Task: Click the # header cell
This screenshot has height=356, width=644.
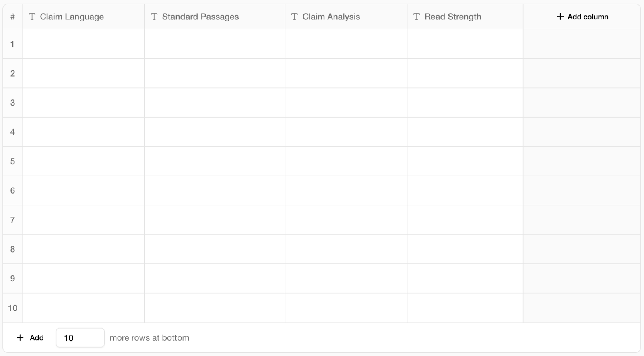Action: [x=13, y=17]
